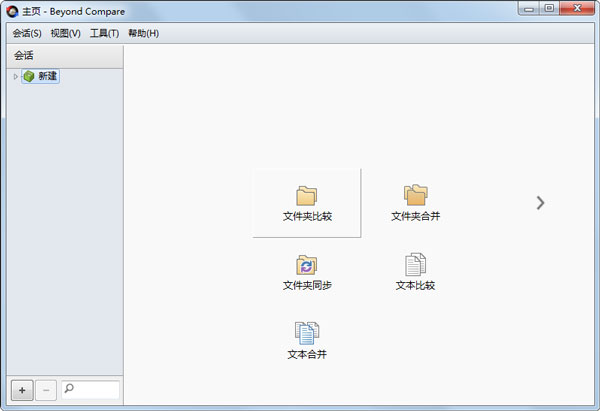Open the 会话(S) menu
The height and width of the screenshot is (411, 600).
[x=27, y=33]
